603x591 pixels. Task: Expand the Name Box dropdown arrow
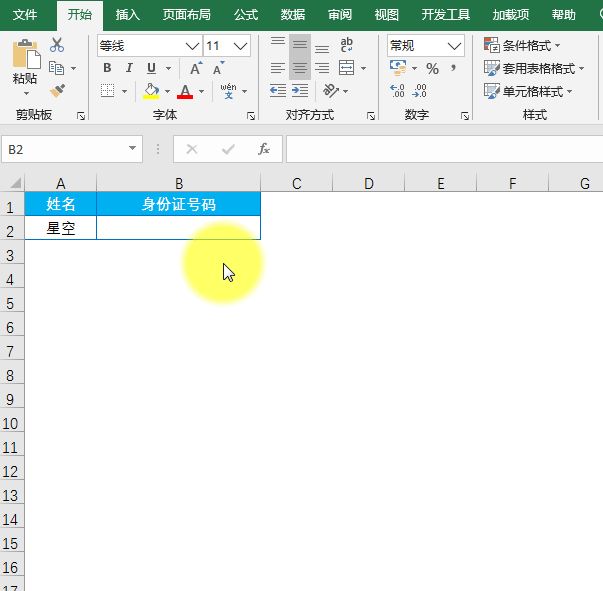pyautogui.click(x=132, y=148)
